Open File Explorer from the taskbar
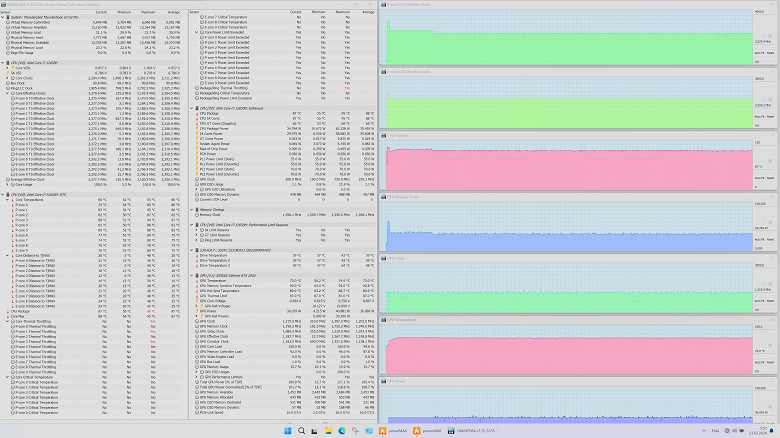Viewport: 780px width, 438px height. (x=328, y=431)
